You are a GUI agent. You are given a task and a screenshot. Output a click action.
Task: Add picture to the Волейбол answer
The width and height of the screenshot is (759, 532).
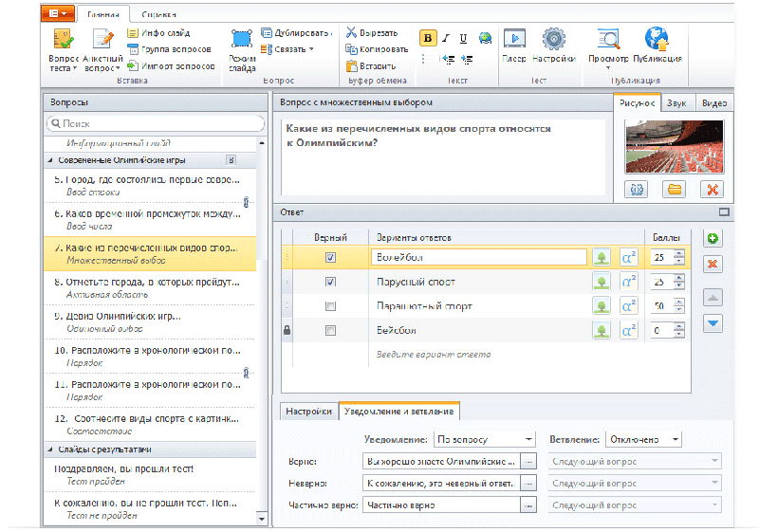tap(601, 257)
